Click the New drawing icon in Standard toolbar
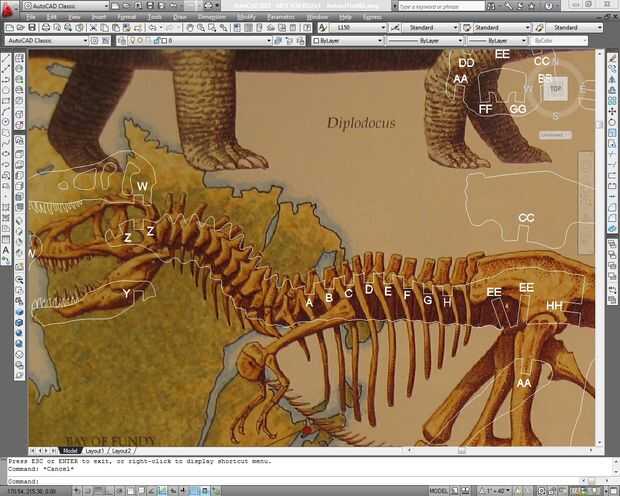This screenshot has width=620, height=496. pos(9,28)
